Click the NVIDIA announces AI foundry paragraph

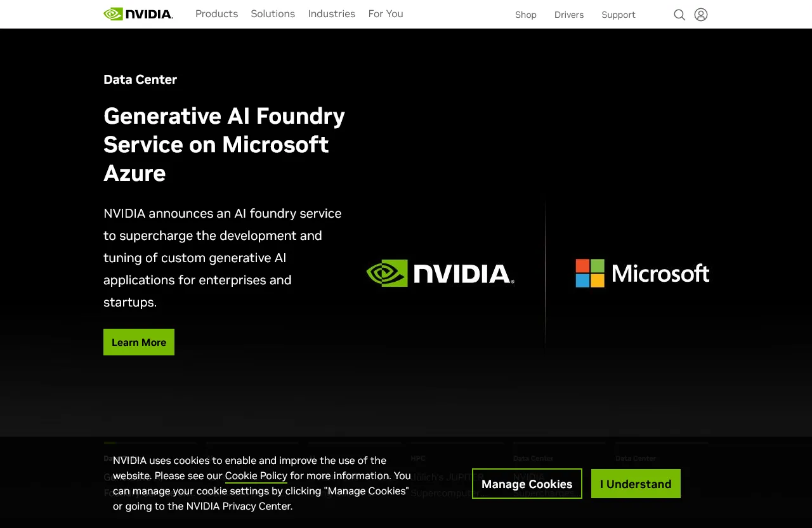pos(223,258)
